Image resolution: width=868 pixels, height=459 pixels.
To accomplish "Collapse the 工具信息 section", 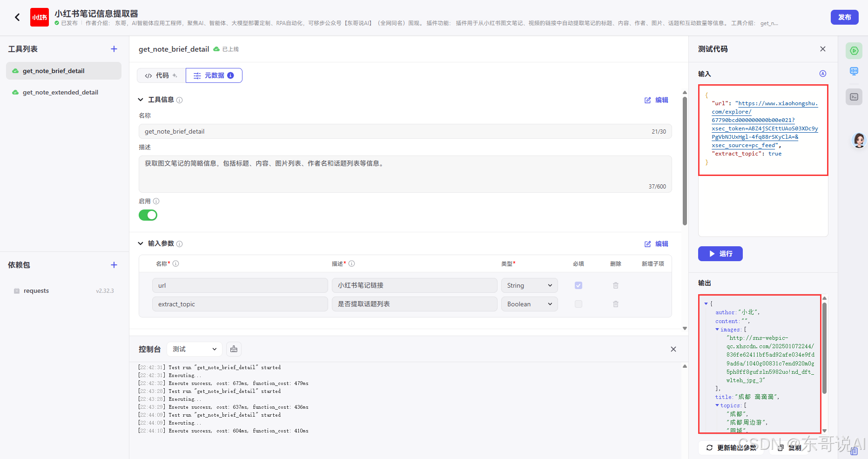I will [141, 100].
